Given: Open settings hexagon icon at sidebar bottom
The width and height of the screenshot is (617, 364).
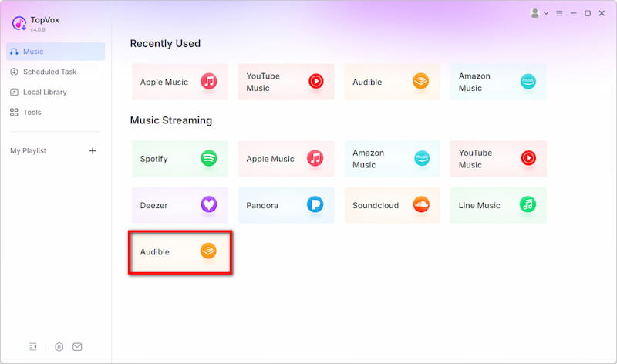Looking at the screenshot, I should click(x=59, y=347).
